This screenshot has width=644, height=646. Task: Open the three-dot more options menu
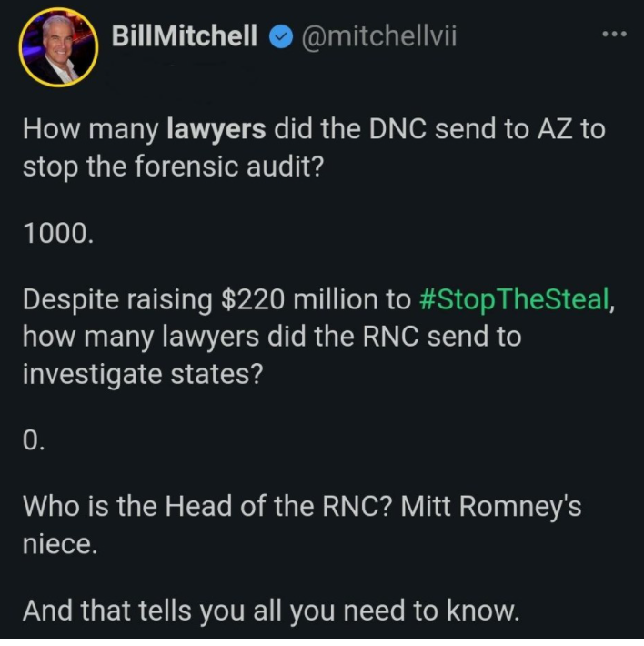[615, 35]
